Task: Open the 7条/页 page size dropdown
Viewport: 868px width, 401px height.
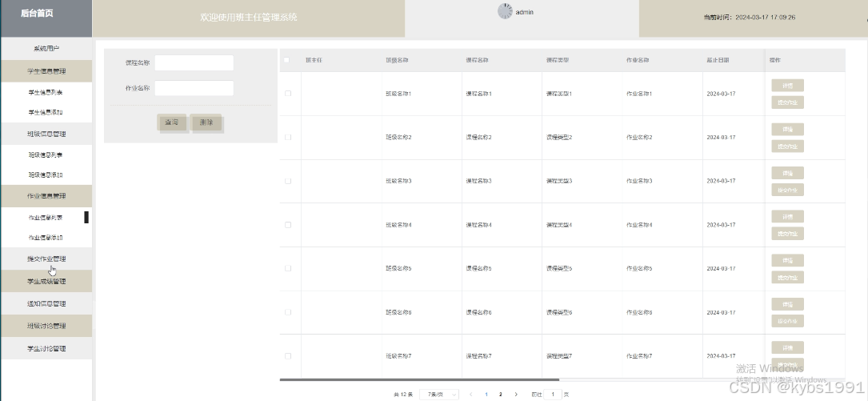Action: (x=439, y=395)
